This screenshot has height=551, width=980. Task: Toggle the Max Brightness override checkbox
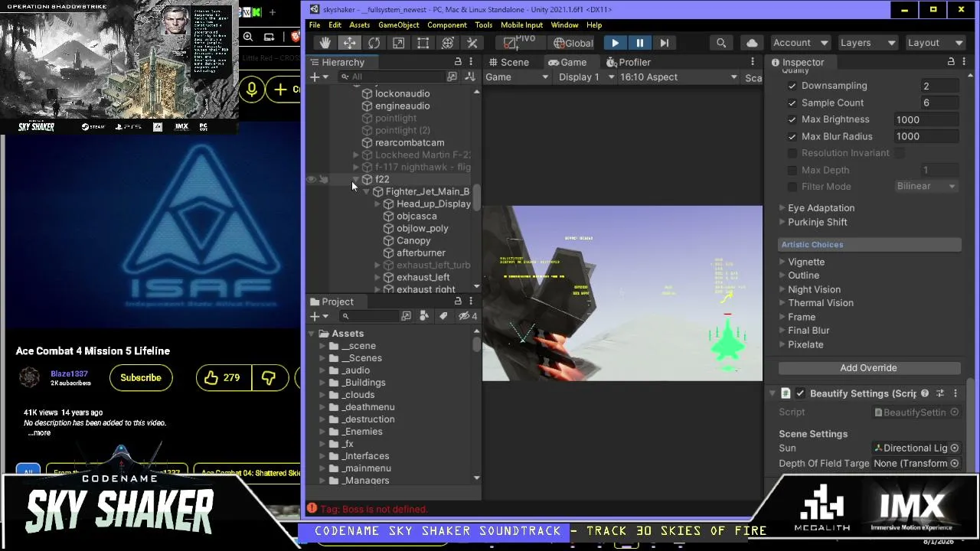pos(792,119)
